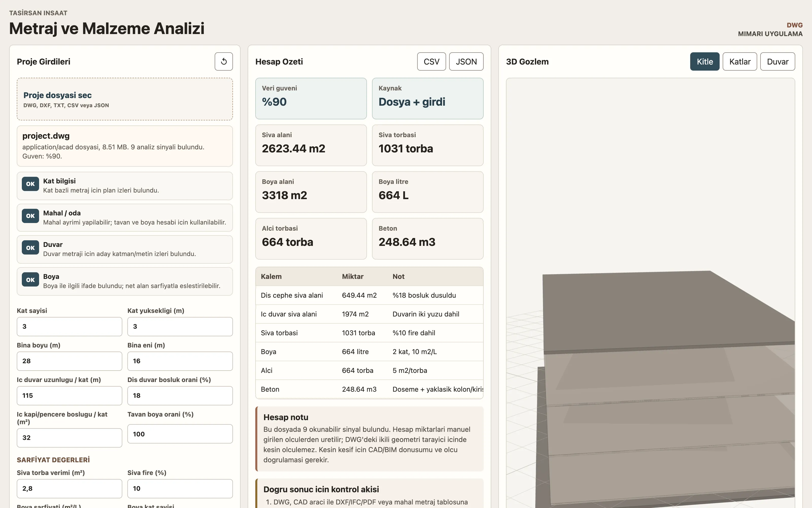812x508 pixels.
Task: Click the 3D building model preview
Action: point(650,293)
